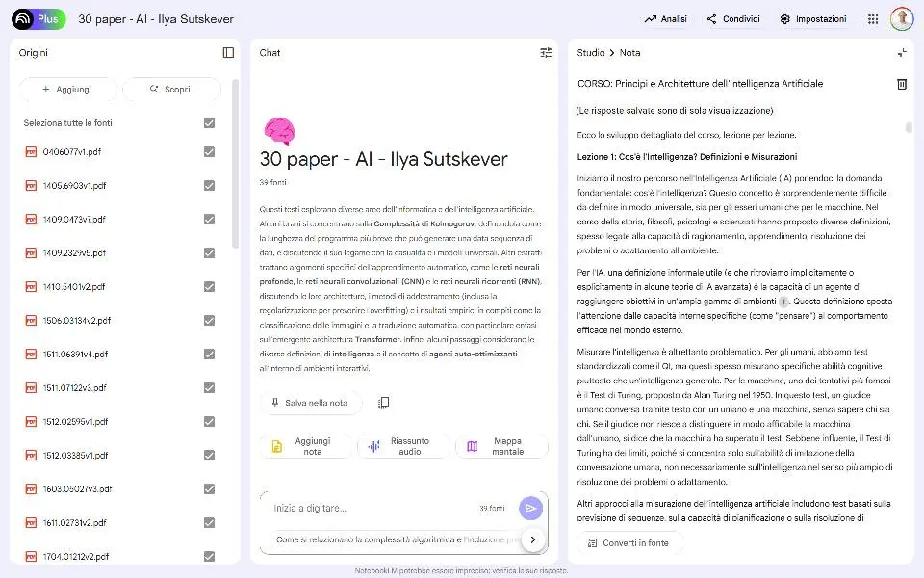Click PDF icon of 1409.2329v5.pdf
924x578 pixels.
tap(31, 252)
